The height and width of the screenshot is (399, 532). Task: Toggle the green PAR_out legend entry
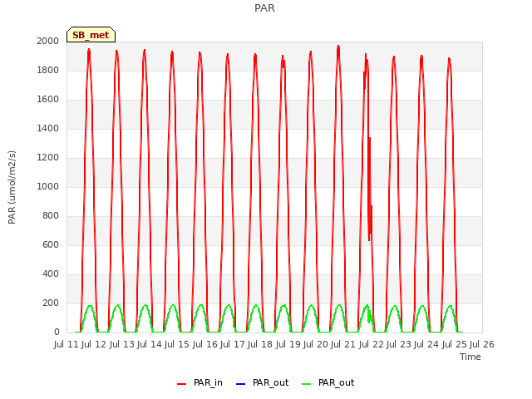pos(328,383)
